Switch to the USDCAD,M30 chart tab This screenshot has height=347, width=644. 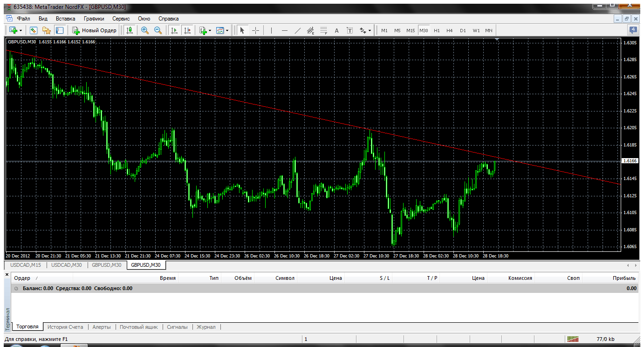point(67,265)
